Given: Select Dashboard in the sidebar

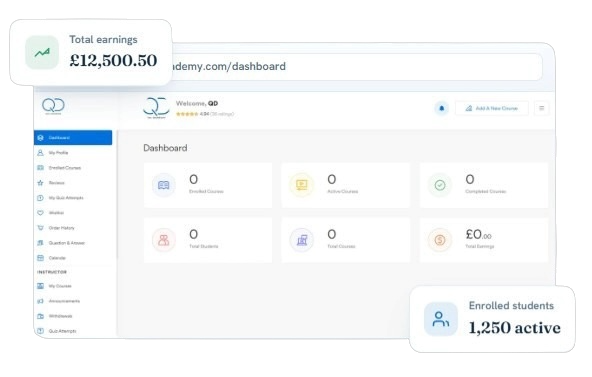Looking at the screenshot, I should click(x=73, y=138).
